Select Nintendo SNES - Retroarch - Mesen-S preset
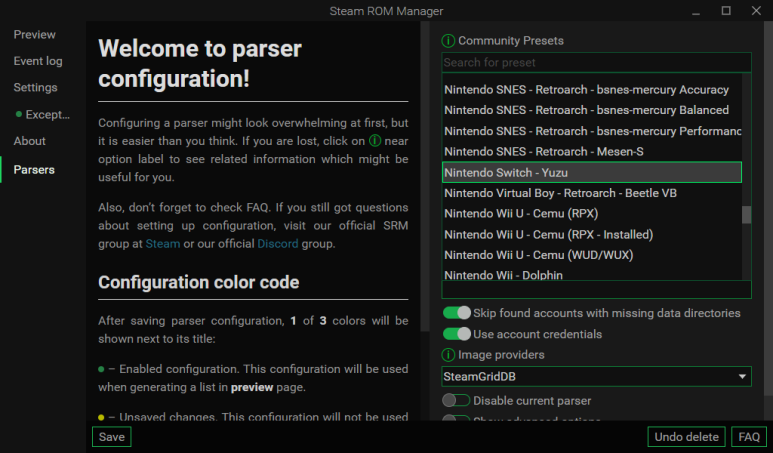The height and width of the screenshot is (453, 773). coord(592,152)
